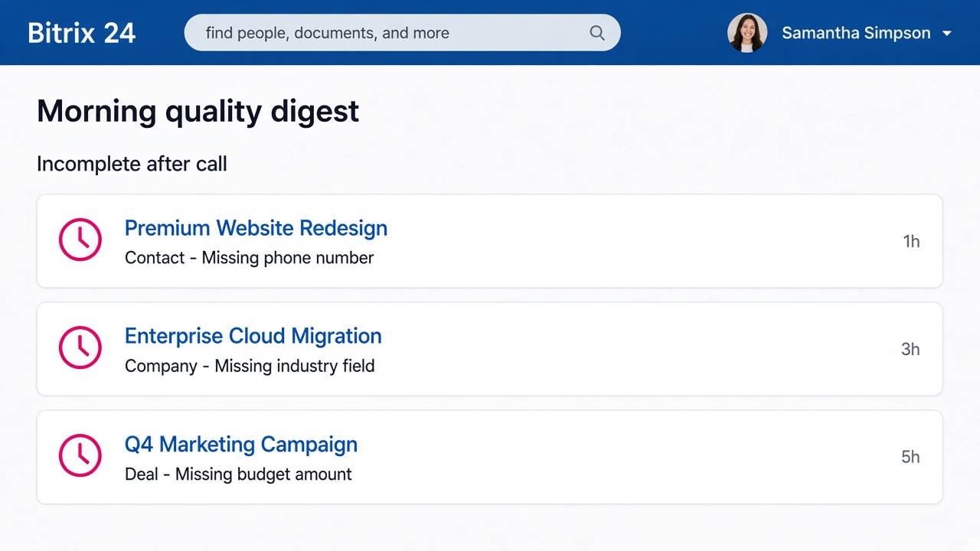Click the search magnifier icon

click(x=597, y=33)
